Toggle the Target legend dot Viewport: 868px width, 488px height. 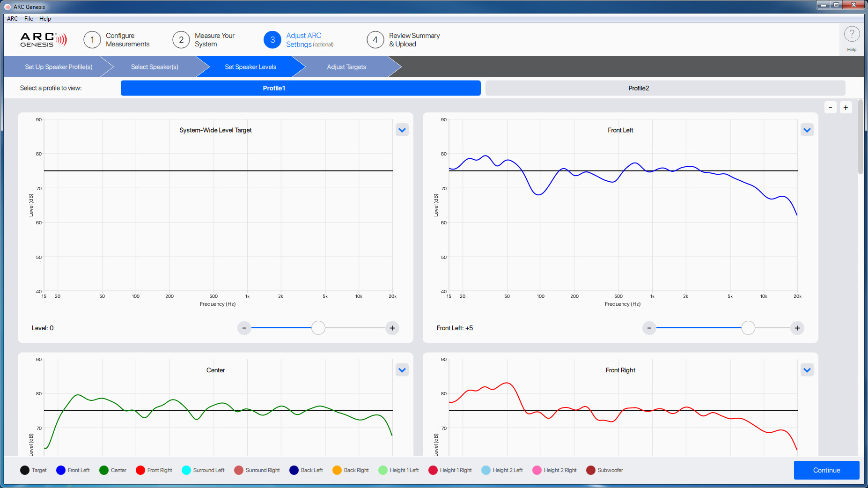click(x=25, y=470)
